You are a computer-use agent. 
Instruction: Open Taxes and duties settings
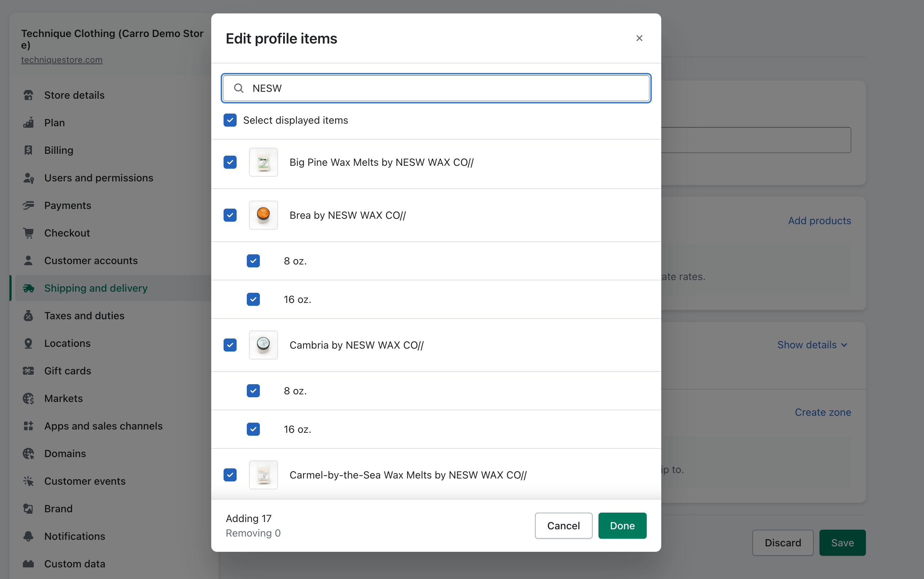click(x=84, y=316)
